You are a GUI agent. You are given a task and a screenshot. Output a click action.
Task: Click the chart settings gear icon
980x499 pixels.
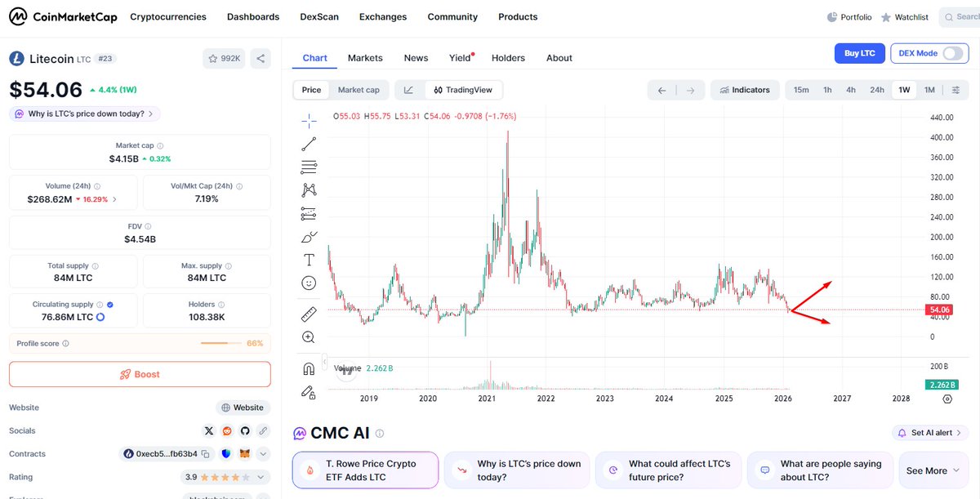(947, 399)
